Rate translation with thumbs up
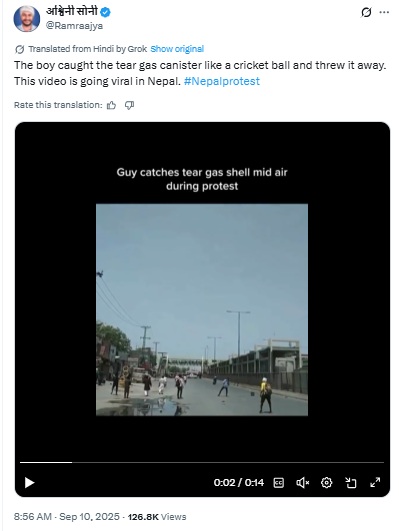The width and height of the screenshot is (399, 531). coord(111,105)
